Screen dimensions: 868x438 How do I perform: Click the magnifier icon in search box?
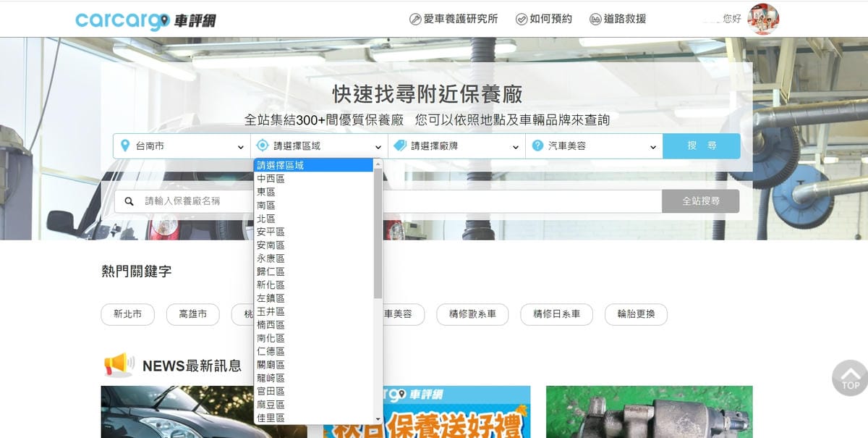(129, 201)
